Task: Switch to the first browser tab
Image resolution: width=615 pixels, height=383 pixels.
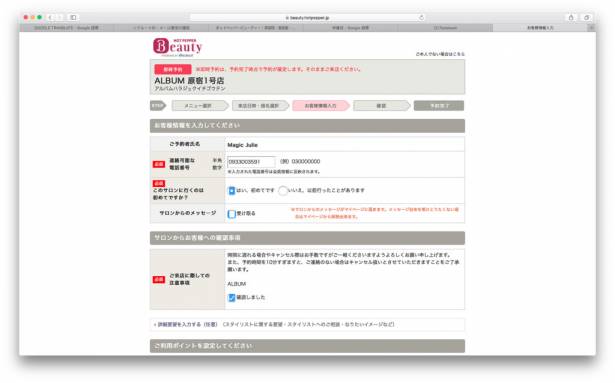Action: tap(66, 28)
